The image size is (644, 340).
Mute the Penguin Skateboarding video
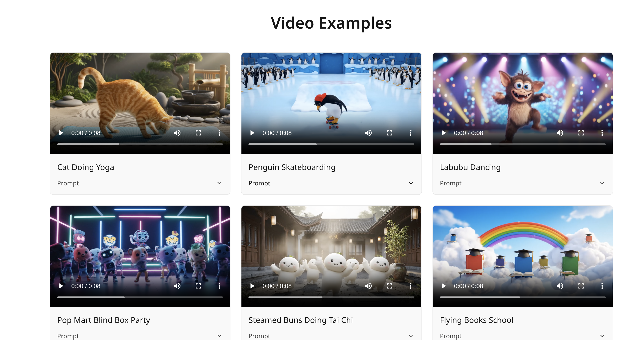coord(368,133)
